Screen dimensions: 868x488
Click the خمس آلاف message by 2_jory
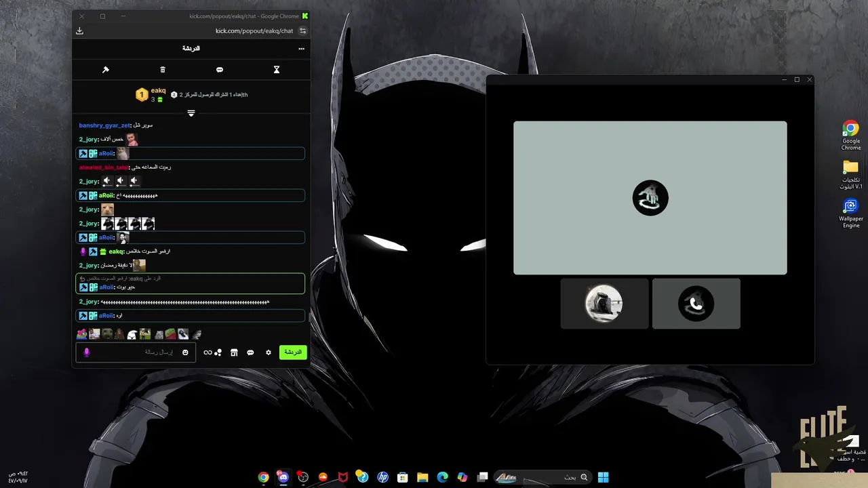108,140
